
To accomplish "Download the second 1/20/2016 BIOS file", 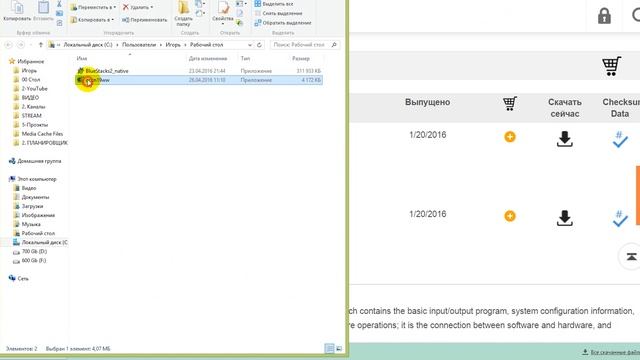I will [x=564, y=218].
